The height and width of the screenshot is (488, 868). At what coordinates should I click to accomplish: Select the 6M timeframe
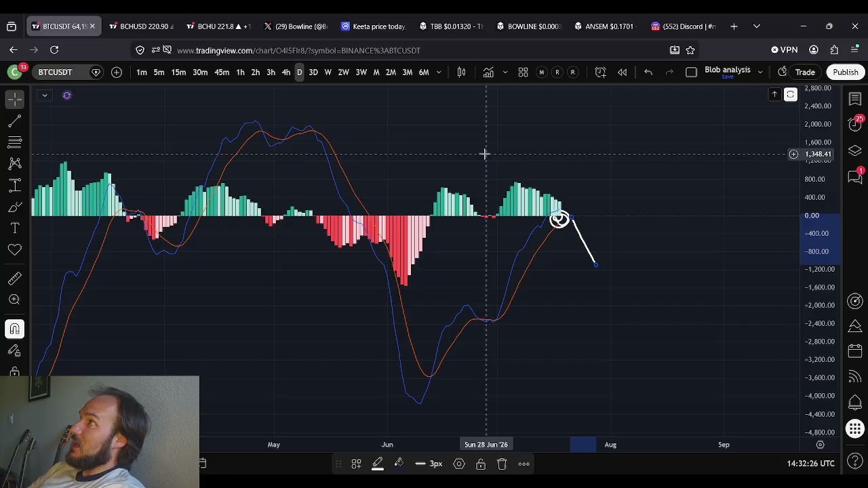pyautogui.click(x=423, y=73)
